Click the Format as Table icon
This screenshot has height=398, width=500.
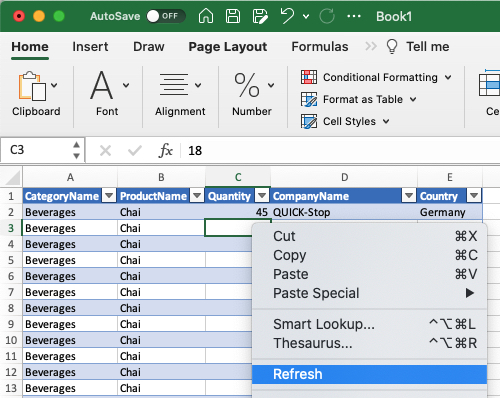click(309, 99)
